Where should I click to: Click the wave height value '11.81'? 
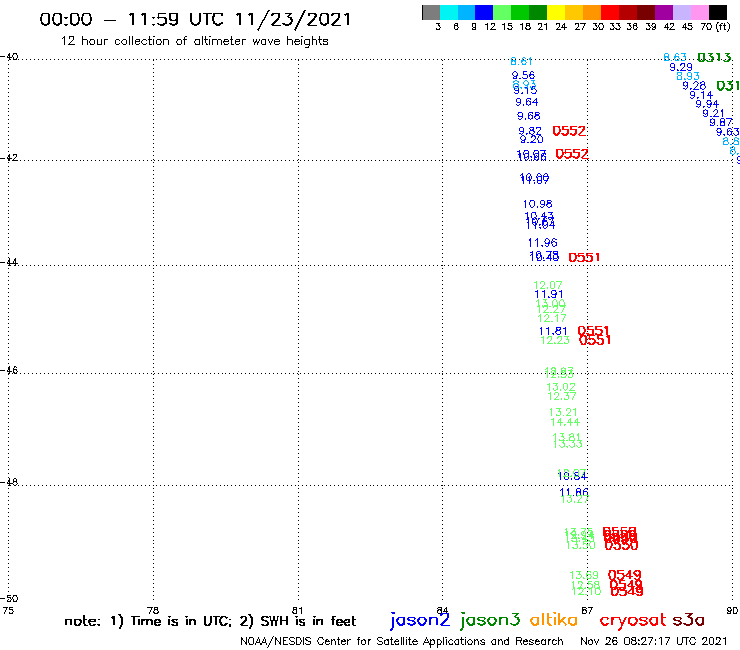coord(553,331)
